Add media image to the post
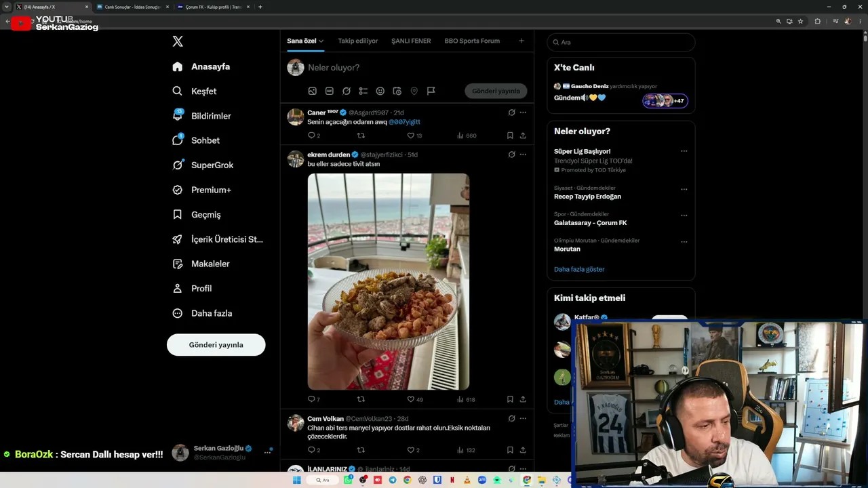The image size is (868, 488). point(313,91)
